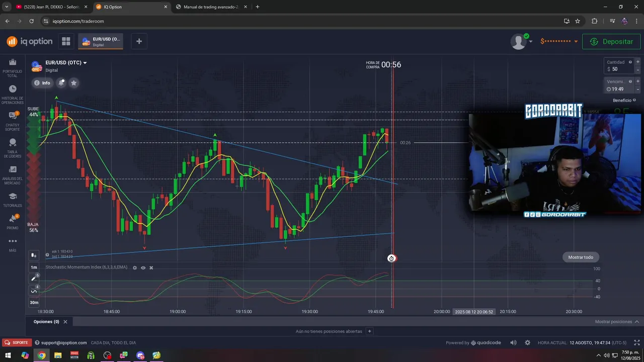Click the Beneficio help question icon

pyautogui.click(x=635, y=101)
